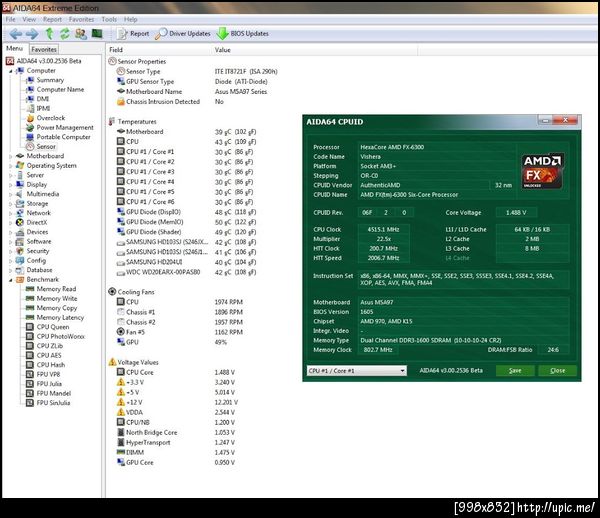Image resolution: width=600 pixels, height=518 pixels.
Task: Open the Help menu
Action: pos(130,19)
